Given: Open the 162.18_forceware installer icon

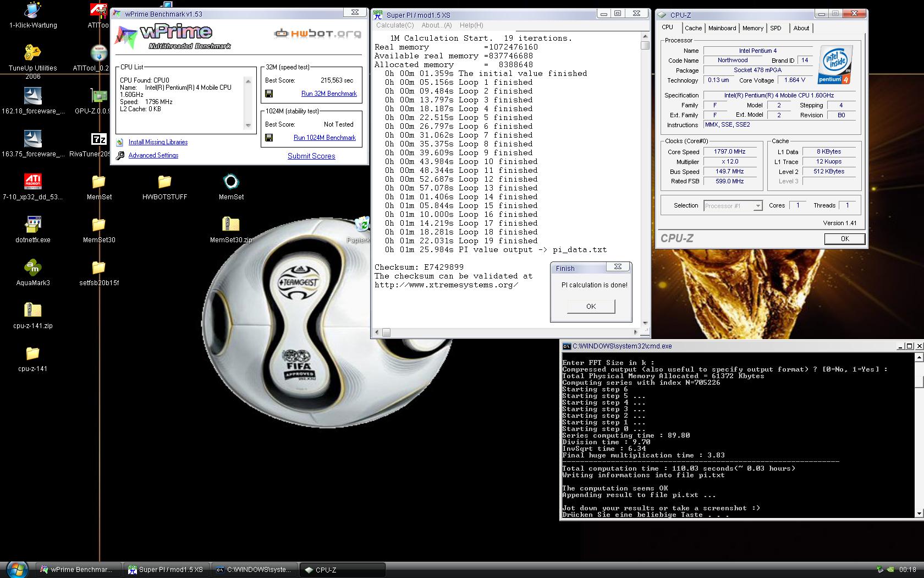Looking at the screenshot, I should [33, 101].
